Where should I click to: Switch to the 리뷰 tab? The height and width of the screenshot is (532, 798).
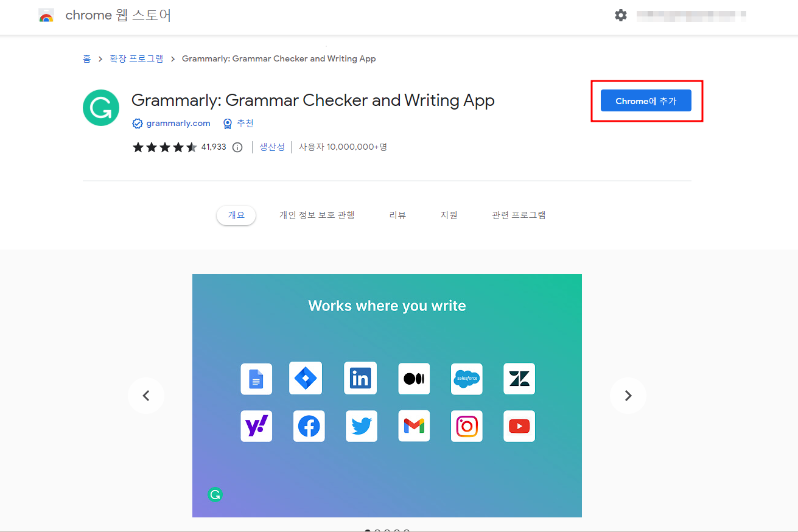(x=397, y=215)
